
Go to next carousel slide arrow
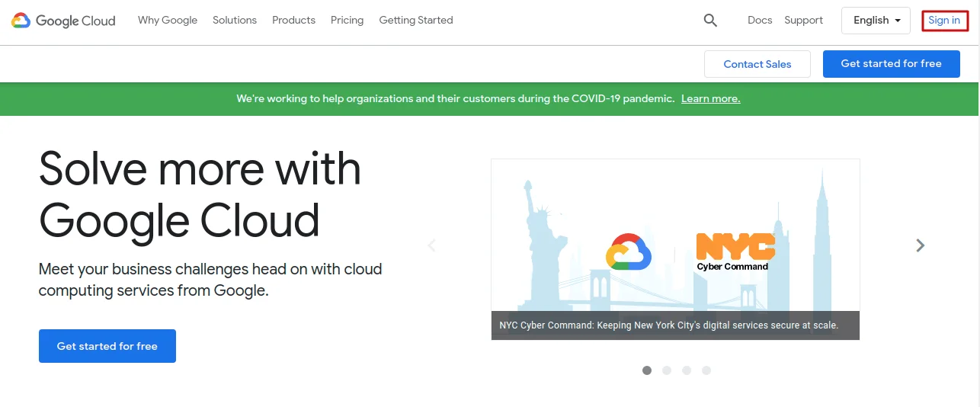(x=920, y=245)
